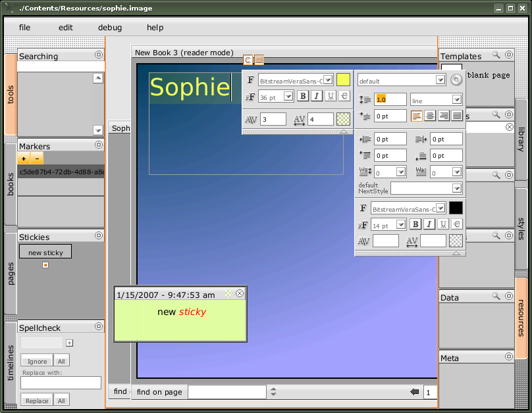Screen dimensions: 532x413
Task: Click the All button beside Ignore
Action: [x=61, y=361]
